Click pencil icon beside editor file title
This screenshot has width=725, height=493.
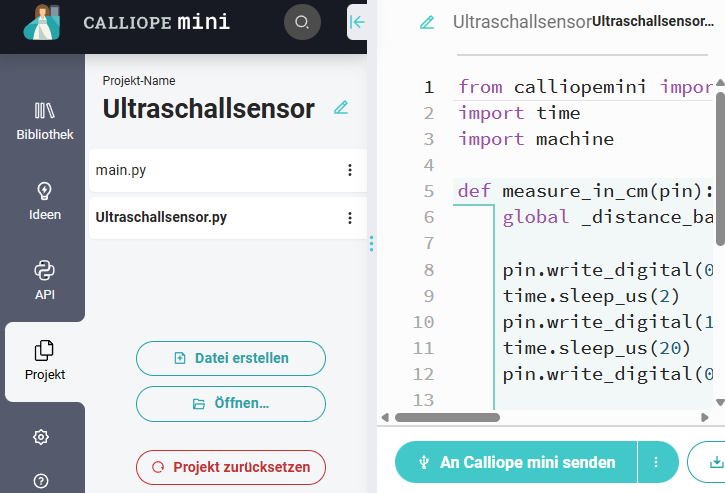coord(427,22)
